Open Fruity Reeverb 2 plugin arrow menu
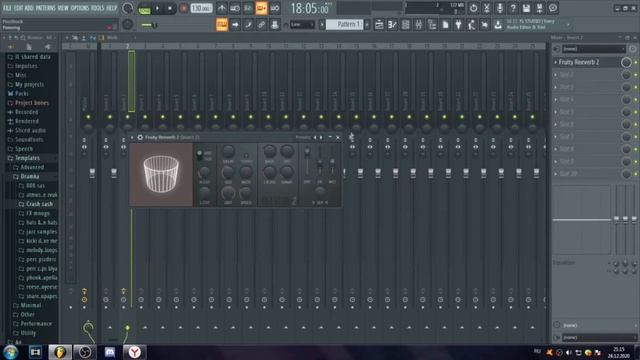This screenshot has height=360, width=640. 132,138
